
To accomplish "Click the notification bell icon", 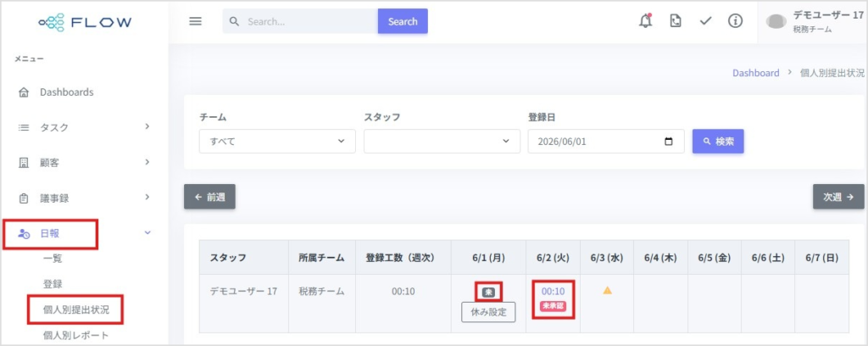I will (x=645, y=21).
